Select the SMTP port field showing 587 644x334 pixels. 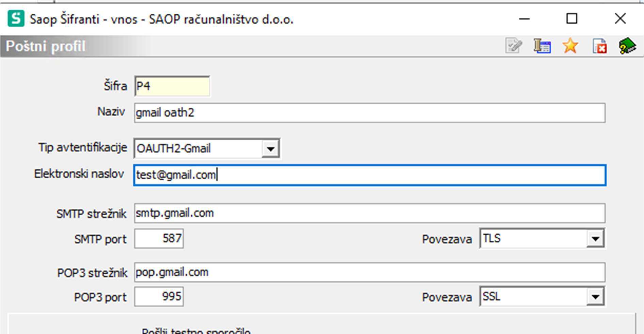(x=159, y=239)
